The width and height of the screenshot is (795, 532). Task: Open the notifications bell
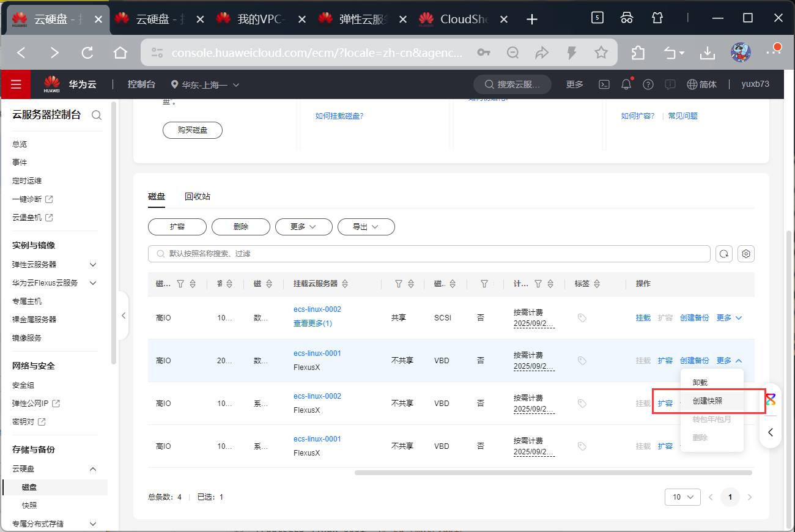626,84
